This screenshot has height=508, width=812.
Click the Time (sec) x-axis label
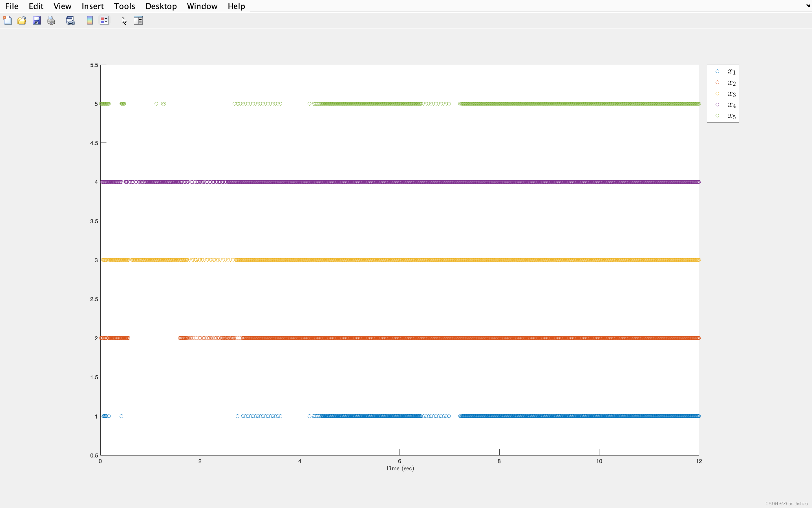pos(400,468)
